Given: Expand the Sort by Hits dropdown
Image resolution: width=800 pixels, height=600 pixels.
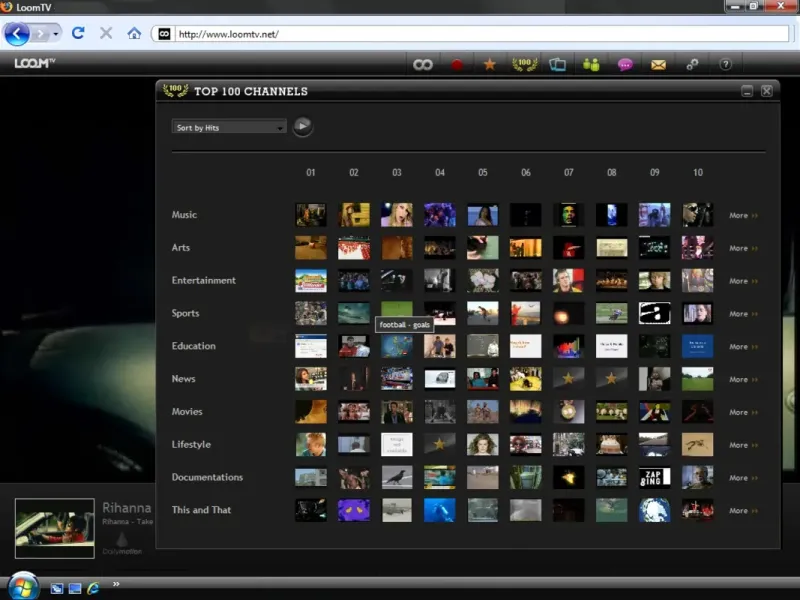Looking at the screenshot, I should (x=229, y=127).
